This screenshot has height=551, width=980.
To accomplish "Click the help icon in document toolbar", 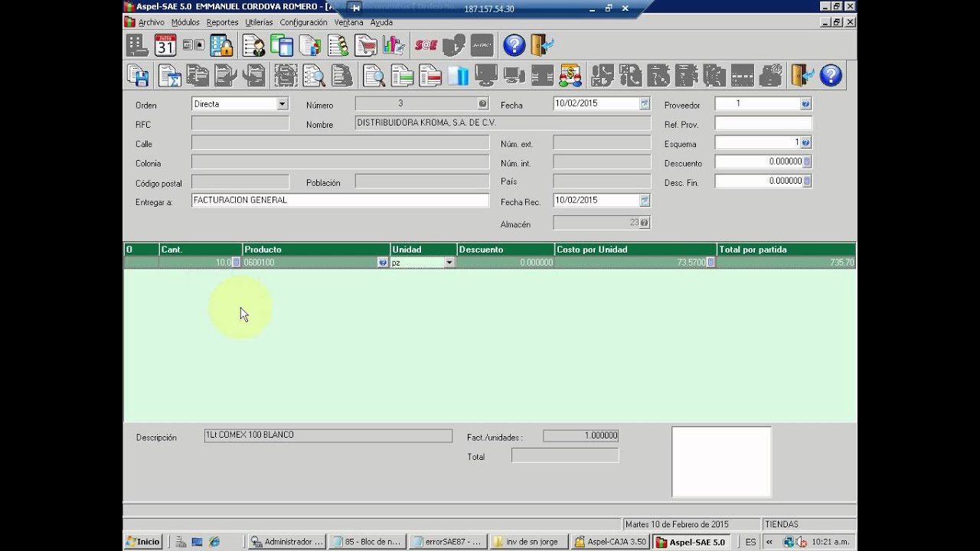I will 831,75.
